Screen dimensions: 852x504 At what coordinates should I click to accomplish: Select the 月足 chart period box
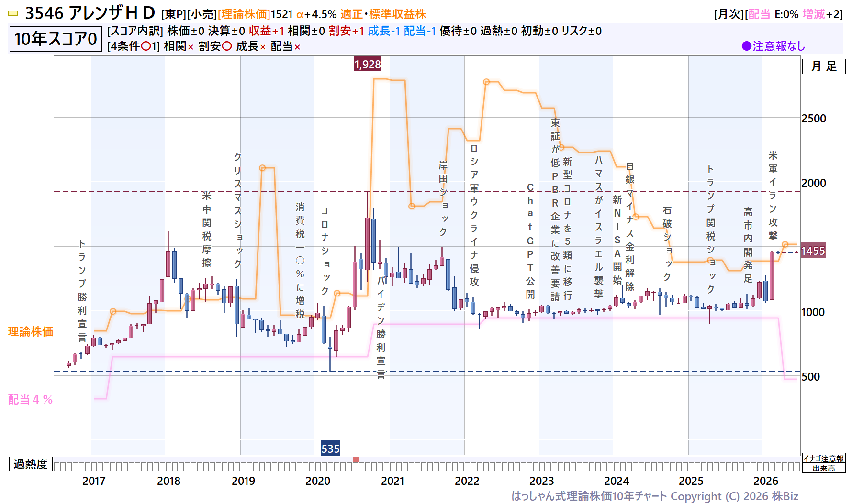(x=824, y=66)
